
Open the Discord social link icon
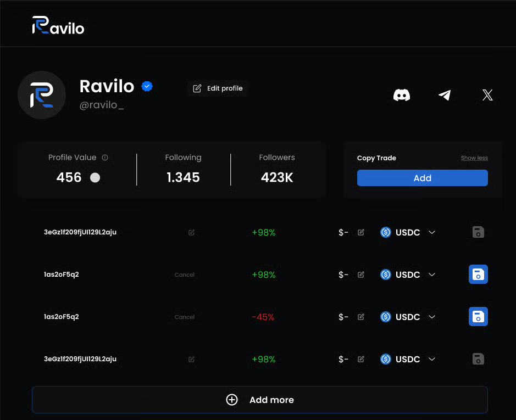(402, 96)
